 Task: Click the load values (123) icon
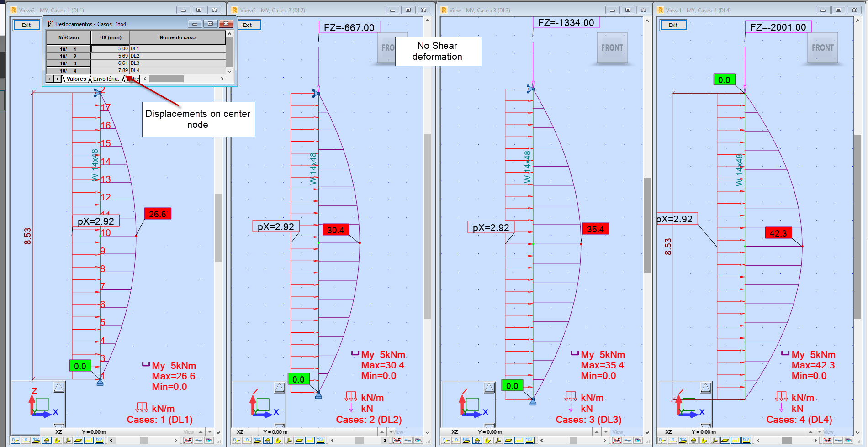(100, 441)
